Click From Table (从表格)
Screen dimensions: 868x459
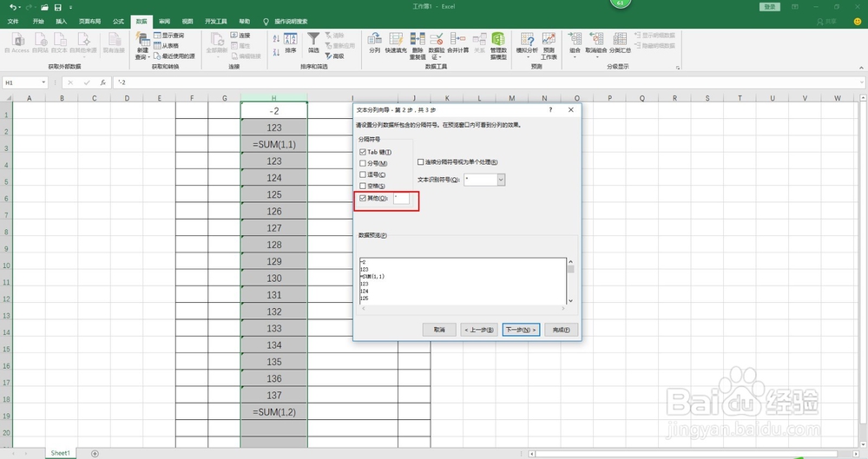click(x=166, y=46)
